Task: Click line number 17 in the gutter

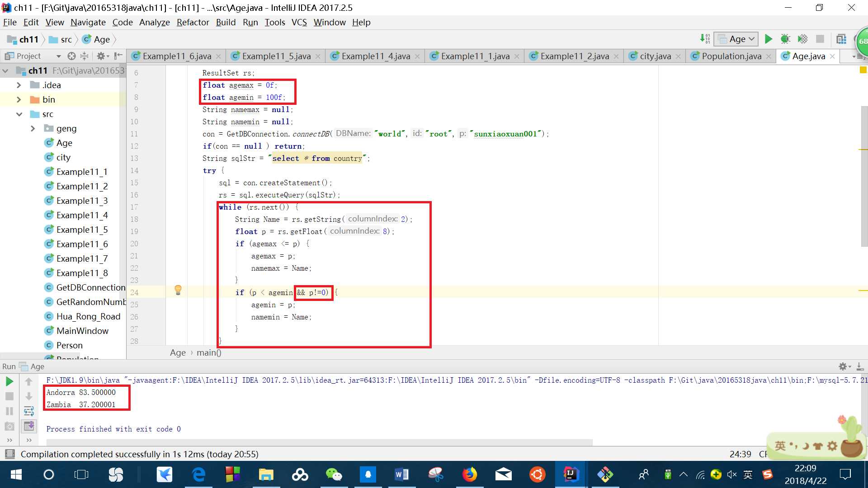Action: (x=134, y=207)
